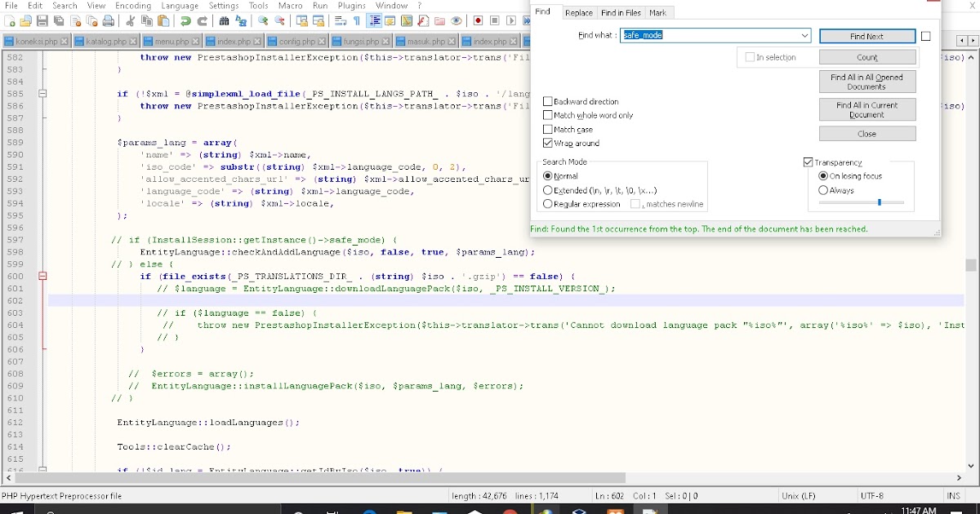The height and width of the screenshot is (514, 980).
Task: Enable the Backward direction checkbox
Action: (x=548, y=101)
